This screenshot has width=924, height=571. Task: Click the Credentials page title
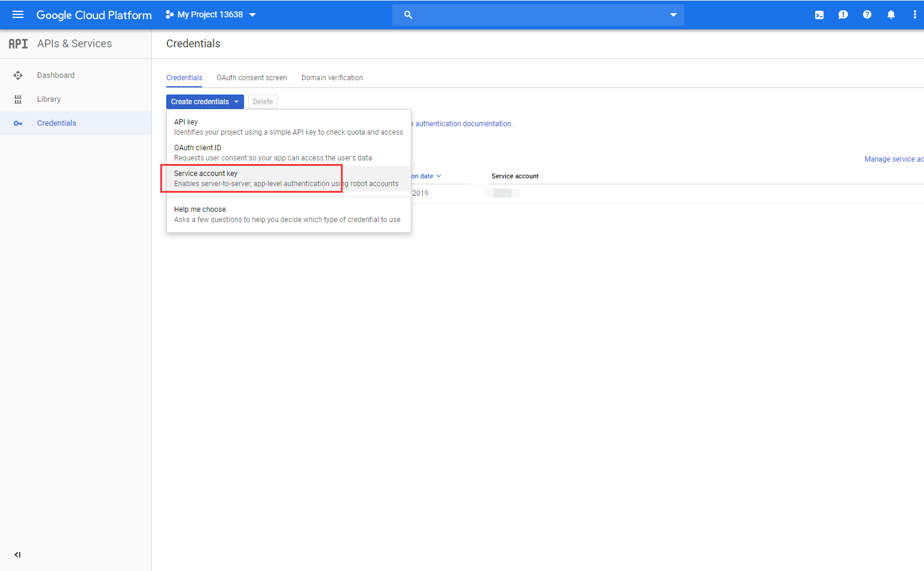[193, 44]
